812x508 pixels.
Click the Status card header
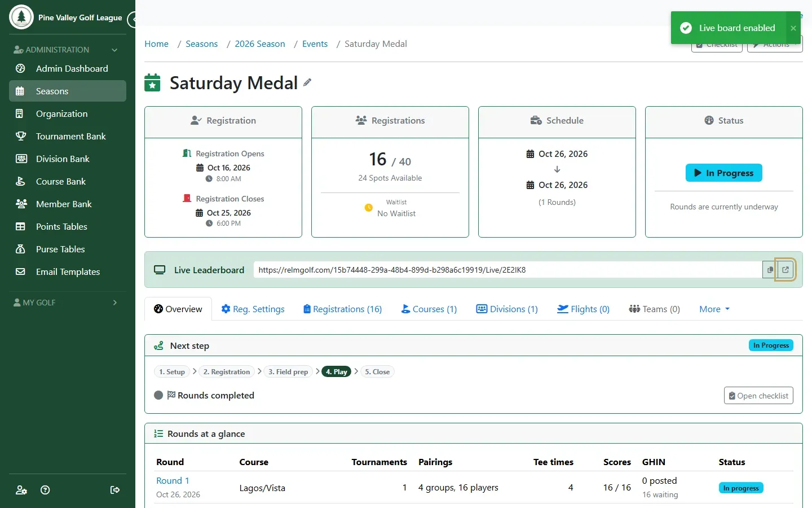coord(724,122)
